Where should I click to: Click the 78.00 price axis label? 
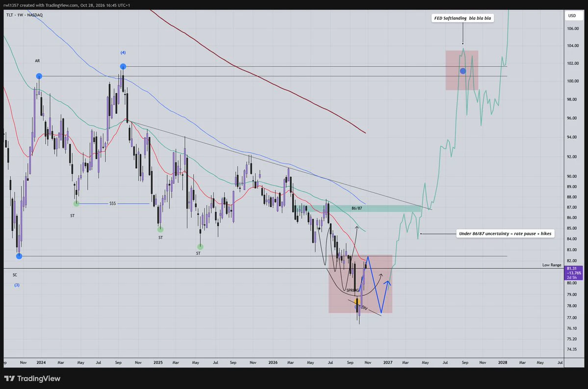tap(572, 306)
